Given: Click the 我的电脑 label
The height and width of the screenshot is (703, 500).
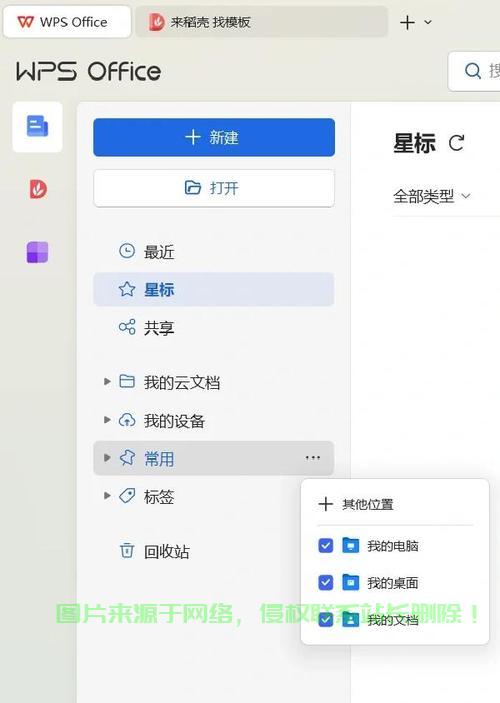Looking at the screenshot, I should [x=393, y=546].
